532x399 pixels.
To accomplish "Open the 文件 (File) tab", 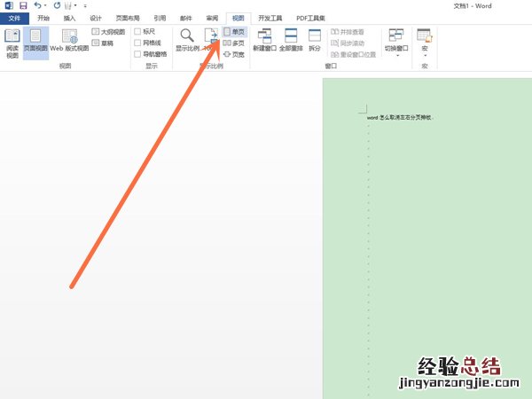I will (14, 19).
